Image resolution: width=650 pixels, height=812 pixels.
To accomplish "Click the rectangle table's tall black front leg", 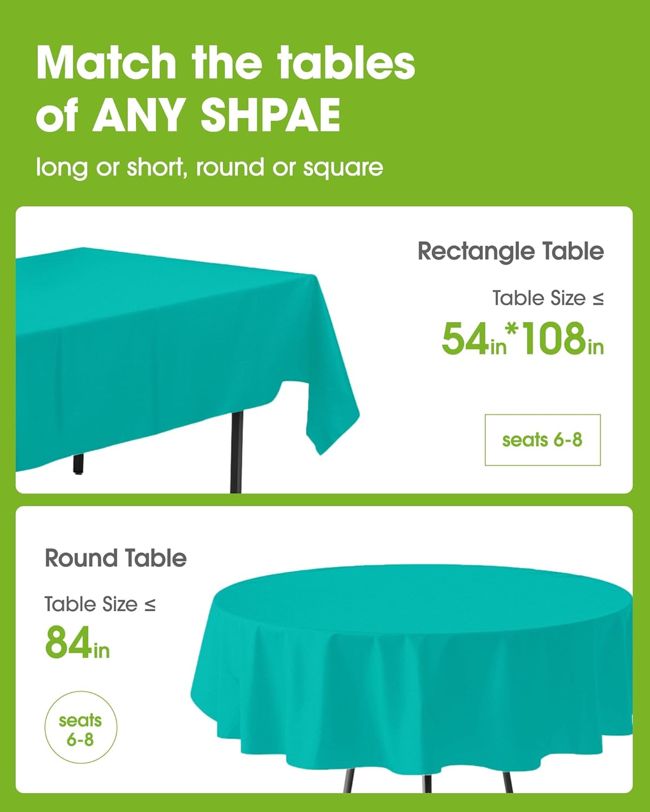I will click(x=236, y=449).
